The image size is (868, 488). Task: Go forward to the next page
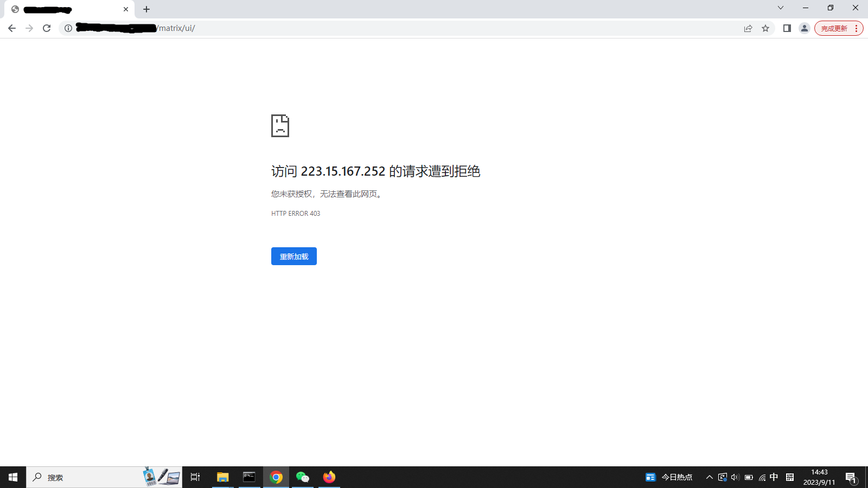pos(29,28)
